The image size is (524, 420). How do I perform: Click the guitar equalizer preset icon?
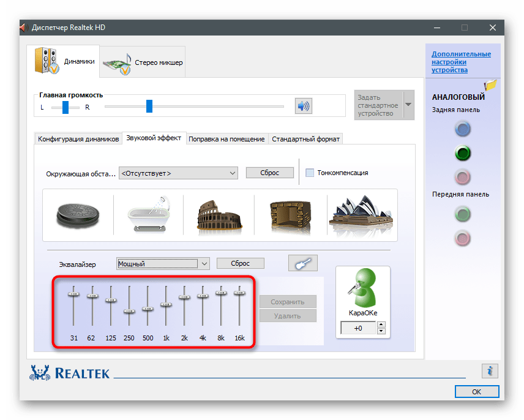(x=303, y=263)
